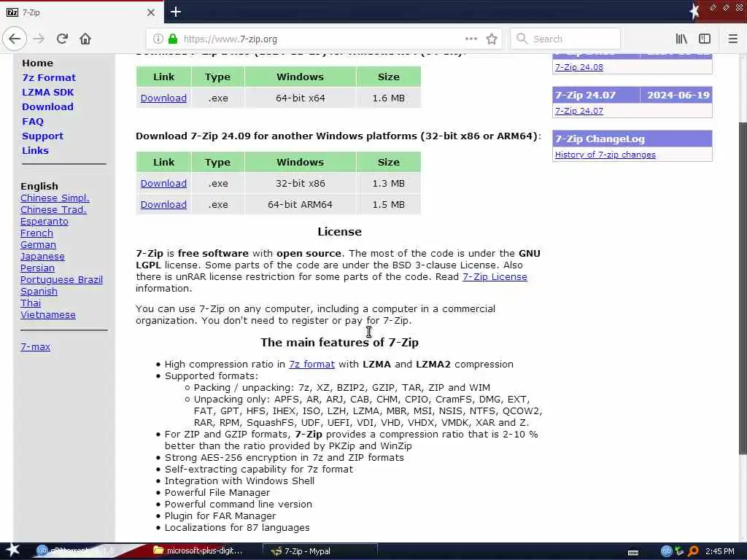
Task: Switch language to Portuguese Brazil
Action: pyautogui.click(x=61, y=279)
